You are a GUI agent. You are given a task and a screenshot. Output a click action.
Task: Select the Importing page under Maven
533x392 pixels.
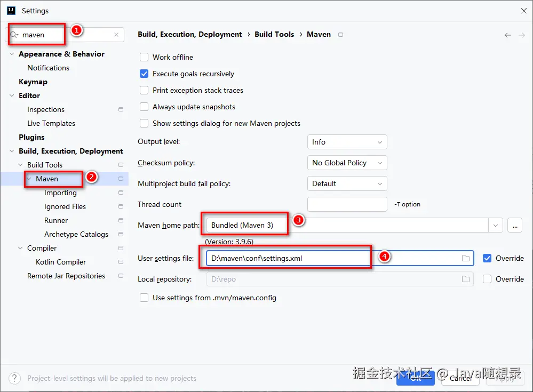60,193
